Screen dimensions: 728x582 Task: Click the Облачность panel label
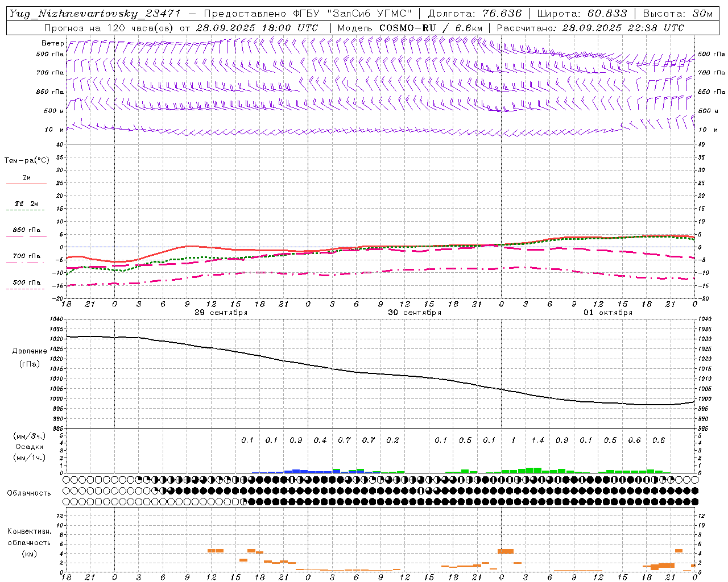[x=29, y=493]
